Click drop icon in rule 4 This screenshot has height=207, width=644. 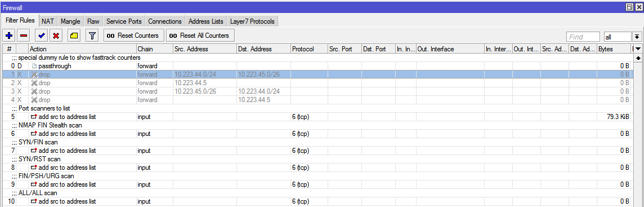point(34,100)
